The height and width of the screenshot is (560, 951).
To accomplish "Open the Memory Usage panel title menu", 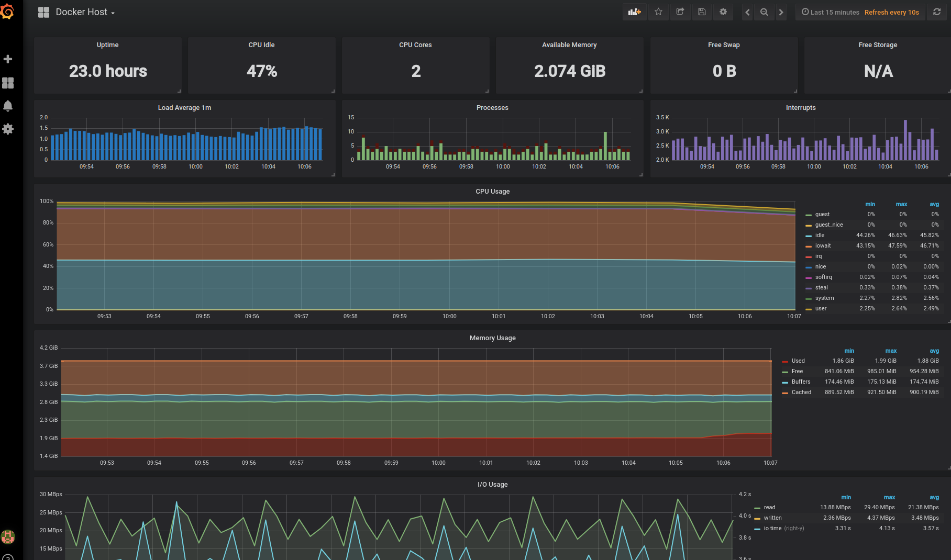I will pos(492,338).
